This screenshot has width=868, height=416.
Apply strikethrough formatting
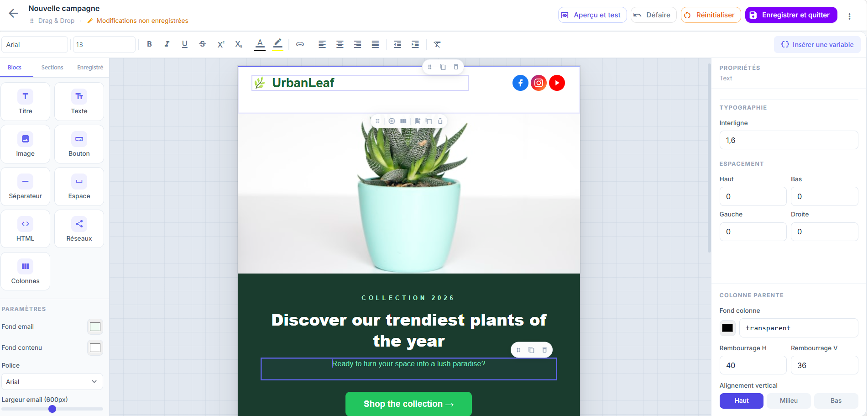pyautogui.click(x=203, y=44)
